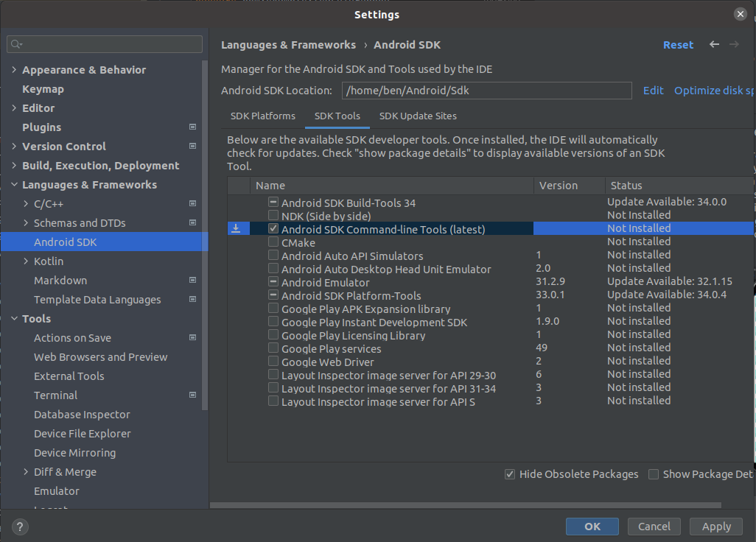This screenshot has height=542, width=756.
Task: Click the project-level icon beside Template Data Languages
Action: (192, 299)
